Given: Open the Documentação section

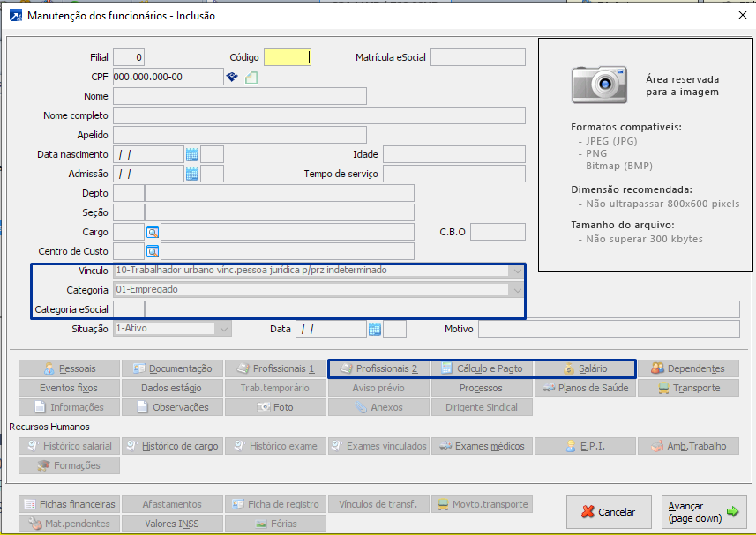Looking at the screenshot, I should [x=172, y=368].
